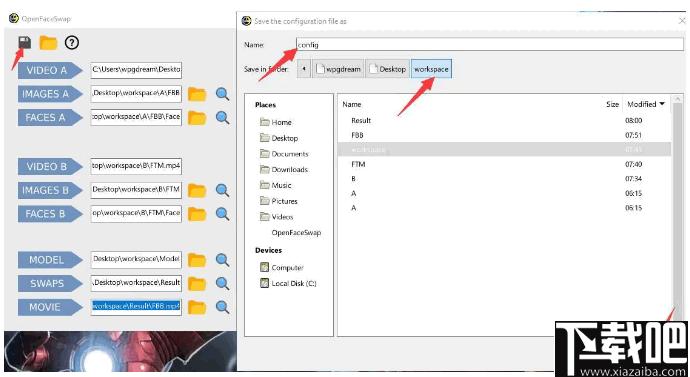Screen dimensions: 690x377
Task: Open the load configuration folder icon in toolbar
Action: [x=48, y=43]
